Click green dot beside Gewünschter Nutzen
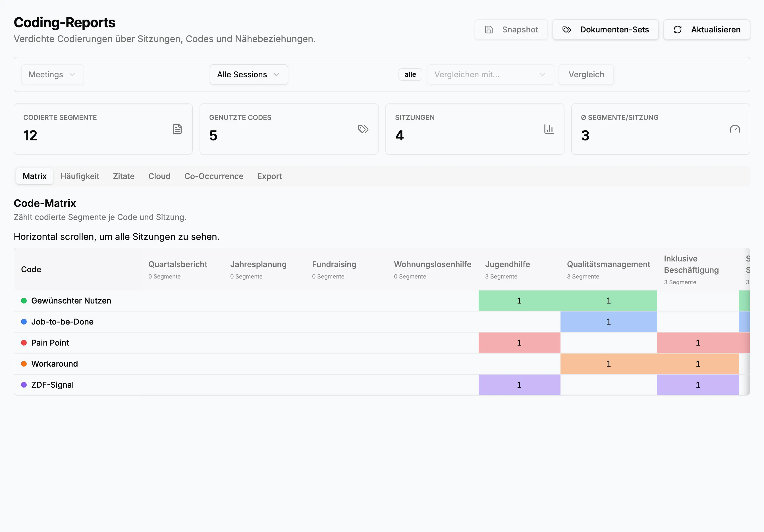 point(24,301)
